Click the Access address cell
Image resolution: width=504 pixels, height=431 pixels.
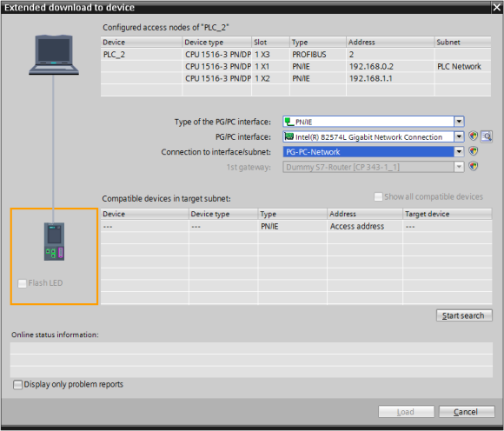(364, 226)
